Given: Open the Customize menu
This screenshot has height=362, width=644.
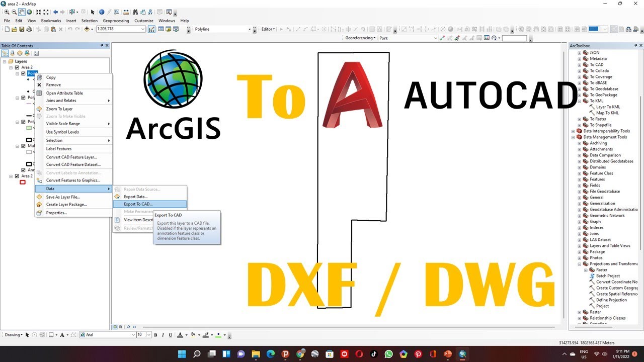Looking at the screenshot, I should pos(144,21).
